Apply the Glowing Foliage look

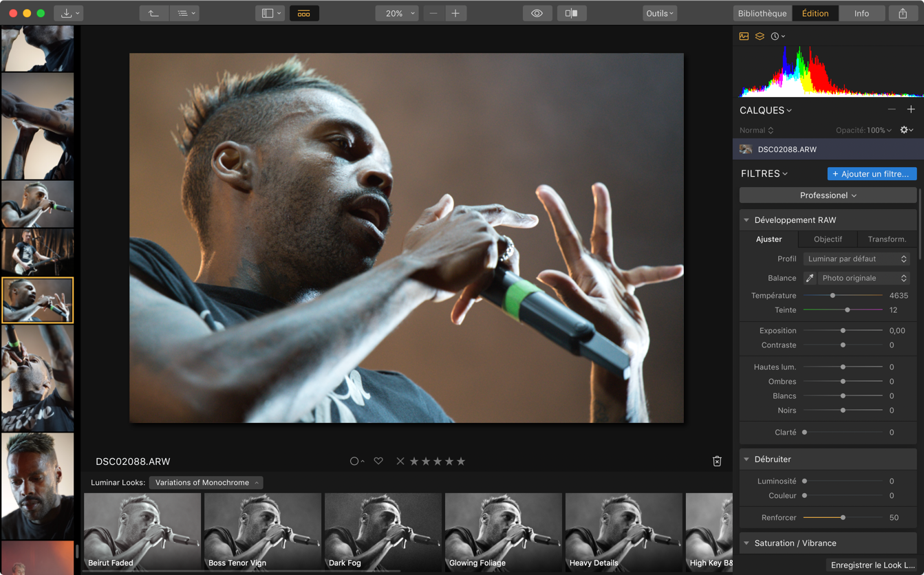click(x=504, y=532)
